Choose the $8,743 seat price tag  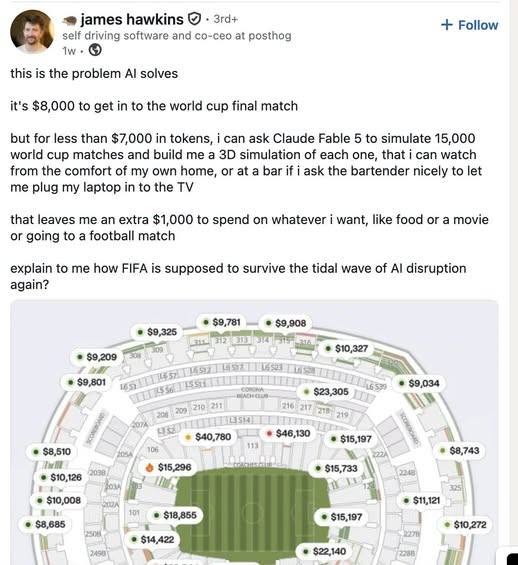(x=460, y=450)
